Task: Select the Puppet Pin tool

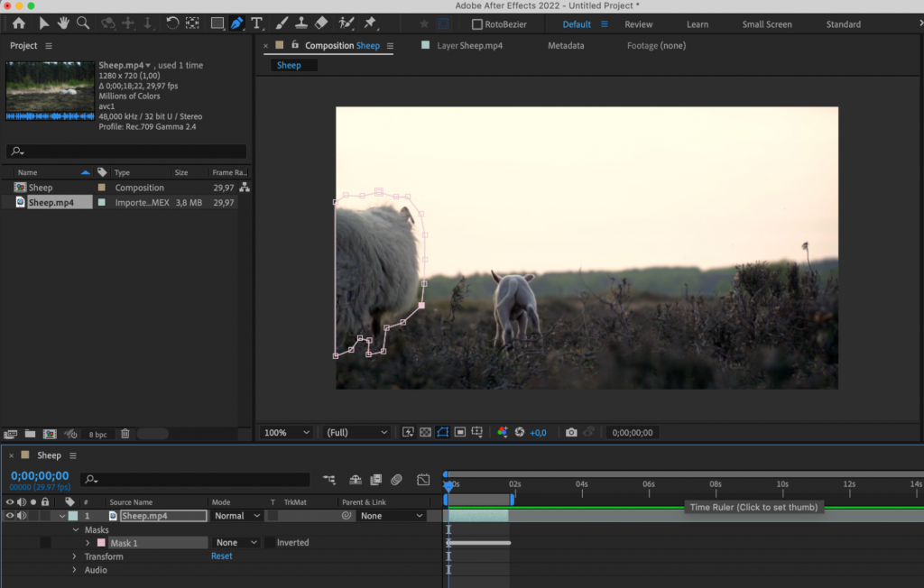Action: (370, 23)
